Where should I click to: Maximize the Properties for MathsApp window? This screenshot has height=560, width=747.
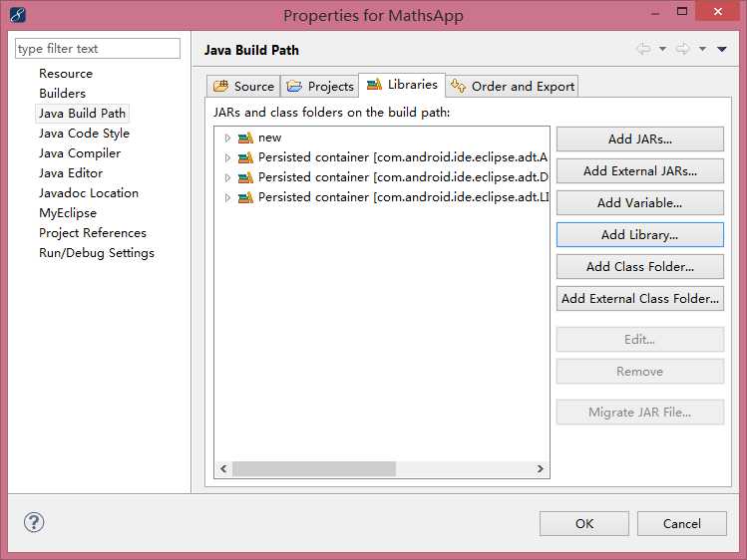coord(682,11)
